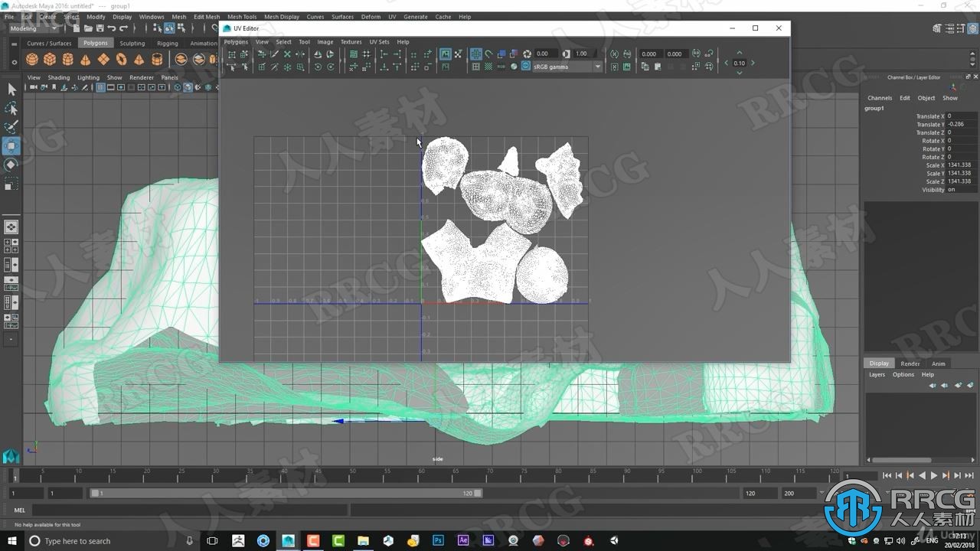Click the Save scene icon
Viewport: 980px width, 551px height.
coord(100,28)
